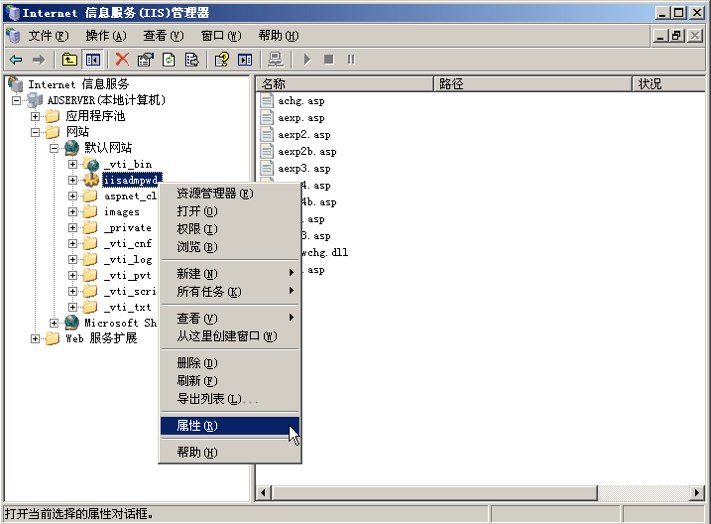Expand the 应用程序池 node

pyautogui.click(x=35, y=116)
